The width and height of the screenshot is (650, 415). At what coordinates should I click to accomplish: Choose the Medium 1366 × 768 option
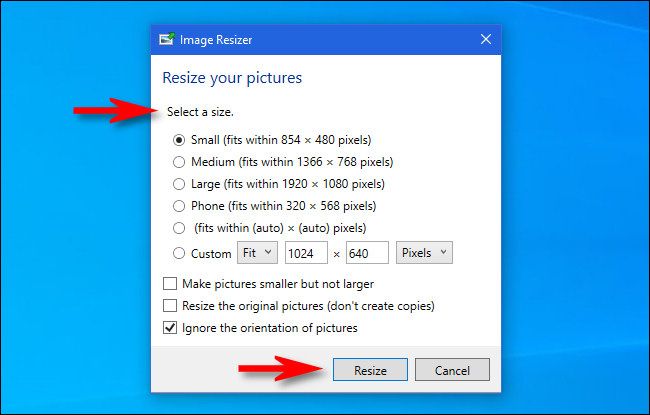click(180, 162)
